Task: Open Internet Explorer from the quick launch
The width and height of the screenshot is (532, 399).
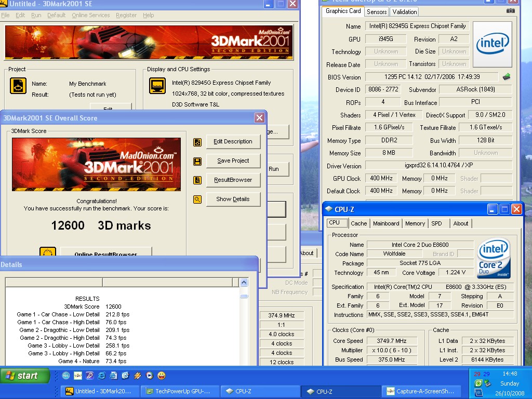Action: [x=101, y=375]
